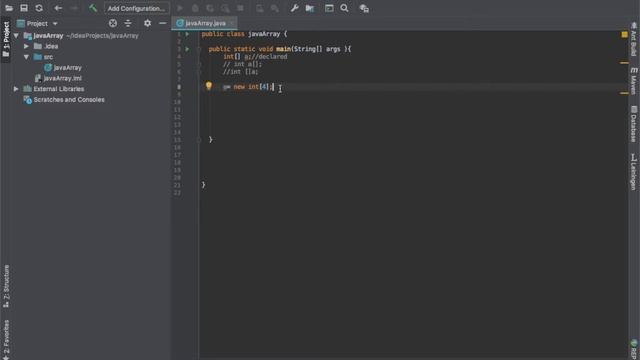Navigate back with the left arrow
This screenshot has height=360, width=640.
58,8
